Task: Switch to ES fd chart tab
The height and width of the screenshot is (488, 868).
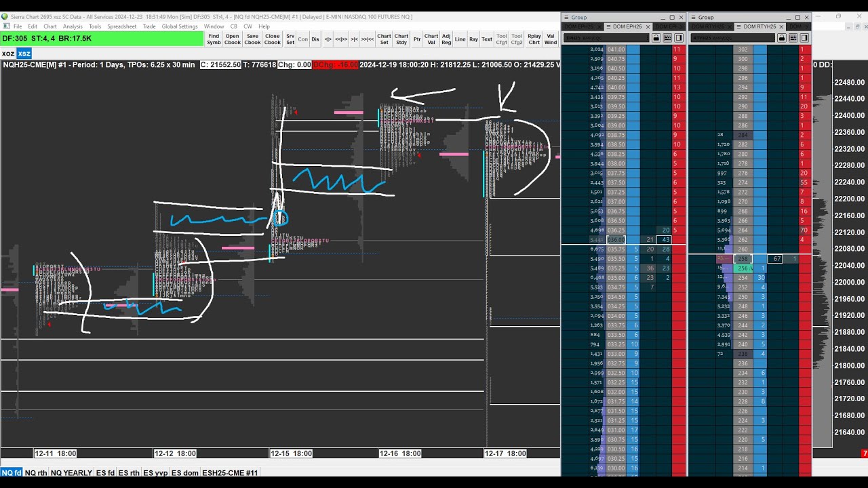Action: pos(105,472)
